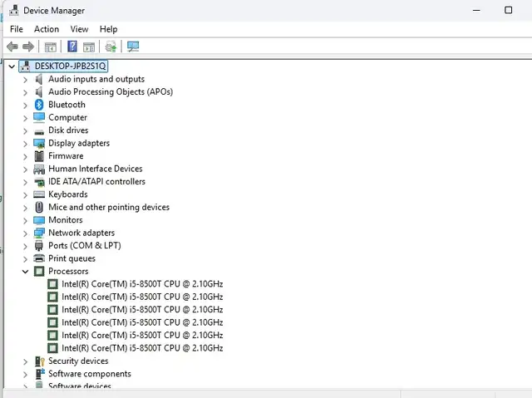Image resolution: width=532 pixels, height=398 pixels.
Task: Expand the Display adapters category arrow
Action: coord(25,144)
